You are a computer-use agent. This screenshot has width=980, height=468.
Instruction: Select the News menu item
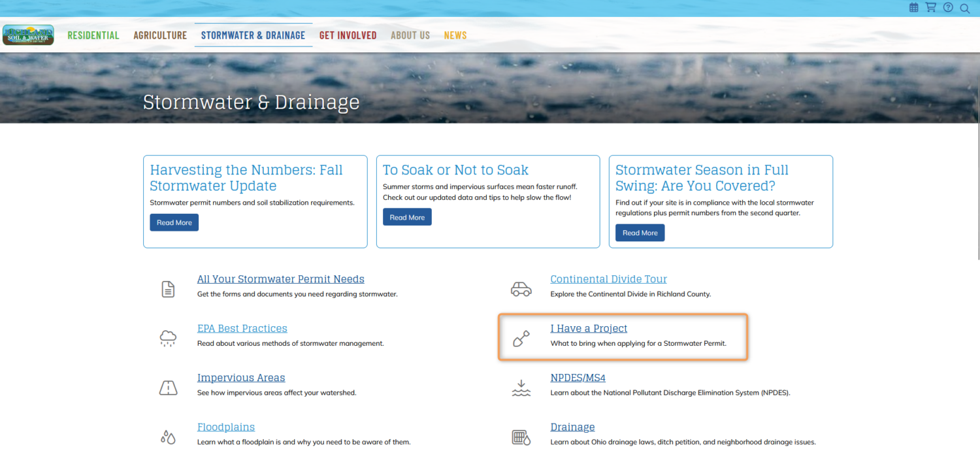tap(455, 35)
